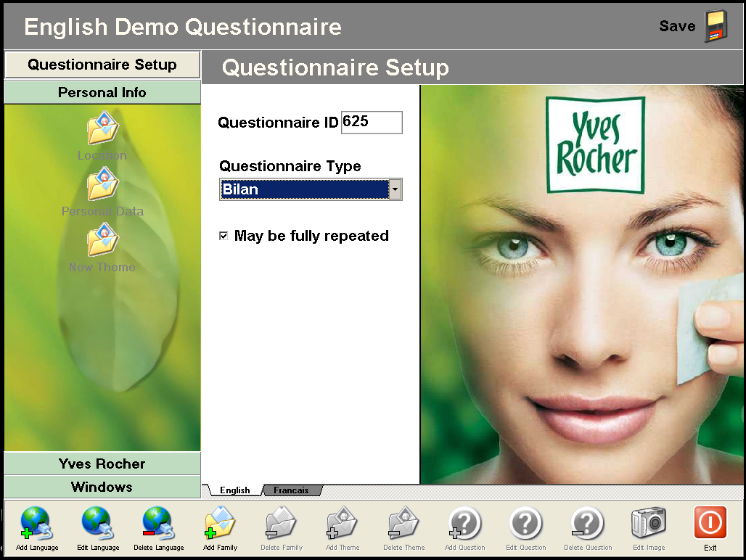The image size is (746, 560).
Task: Click the Add Question icon
Action: click(464, 523)
